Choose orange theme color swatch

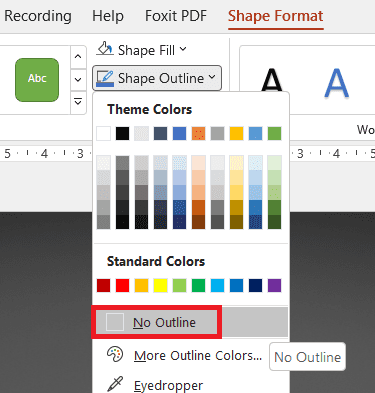coord(198,133)
